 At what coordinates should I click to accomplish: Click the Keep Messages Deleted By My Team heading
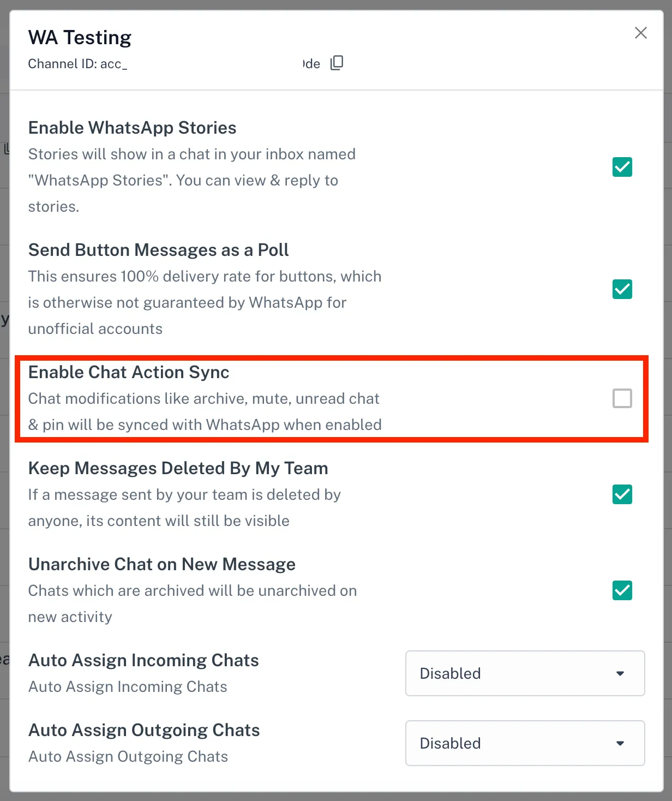pyautogui.click(x=178, y=468)
